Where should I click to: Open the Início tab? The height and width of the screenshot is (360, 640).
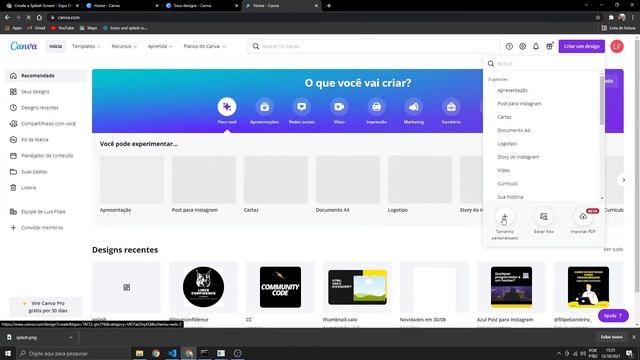(x=56, y=46)
